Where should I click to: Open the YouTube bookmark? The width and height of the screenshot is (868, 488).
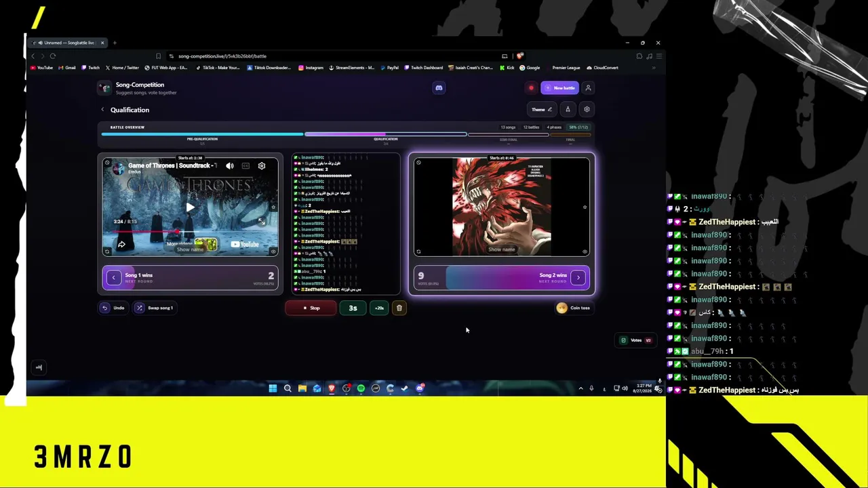click(x=41, y=68)
